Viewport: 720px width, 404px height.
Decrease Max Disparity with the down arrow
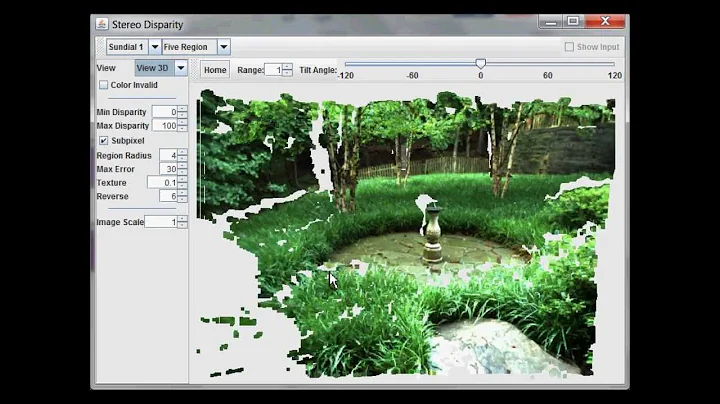(x=182, y=129)
